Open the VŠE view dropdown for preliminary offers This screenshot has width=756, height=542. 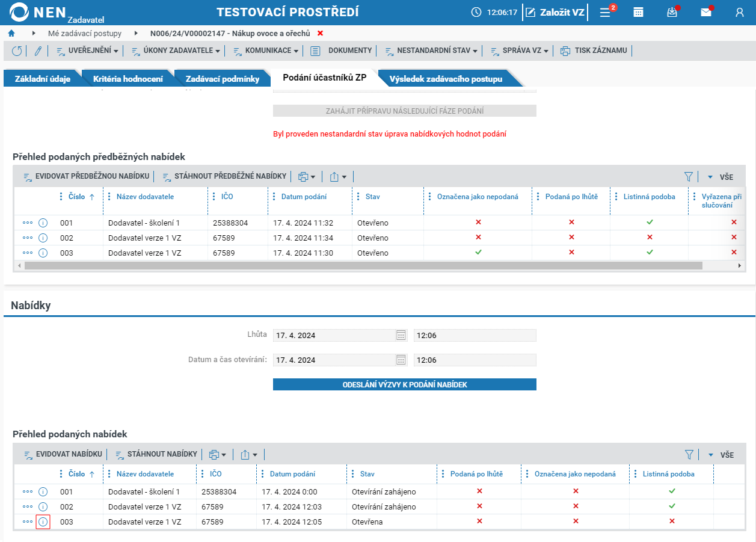(720, 177)
